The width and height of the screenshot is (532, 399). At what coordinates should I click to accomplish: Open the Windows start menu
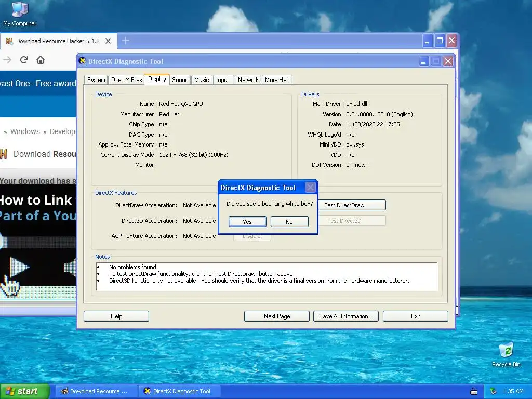click(x=25, y=391)
